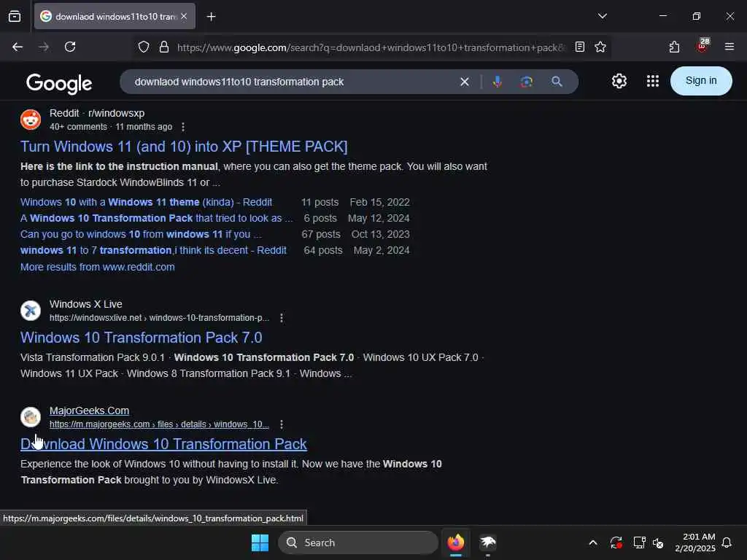Viewport: 747px width, 560px height.
Task: Start voice search with microphone icon
Action: [498, 82]
